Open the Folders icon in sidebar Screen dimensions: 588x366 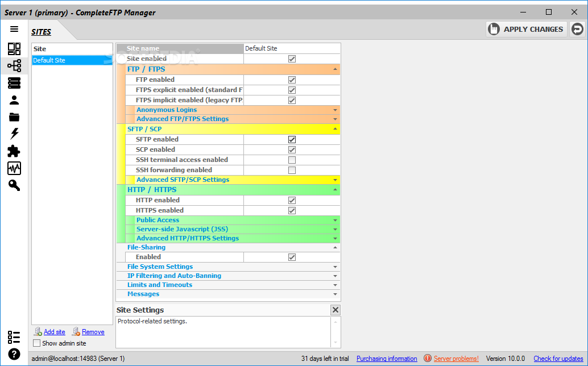14,117
